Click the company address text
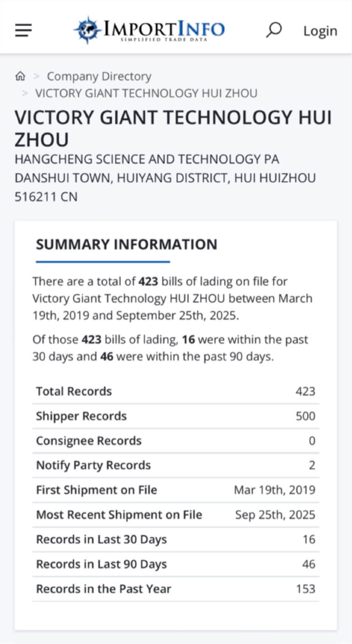 point(165,178)
